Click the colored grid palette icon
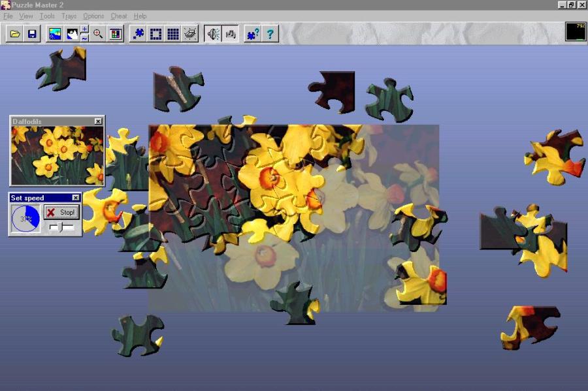Image resolution: width=588 pixels, height=391 pixels. pyautogui.click(x=116, y=34)
